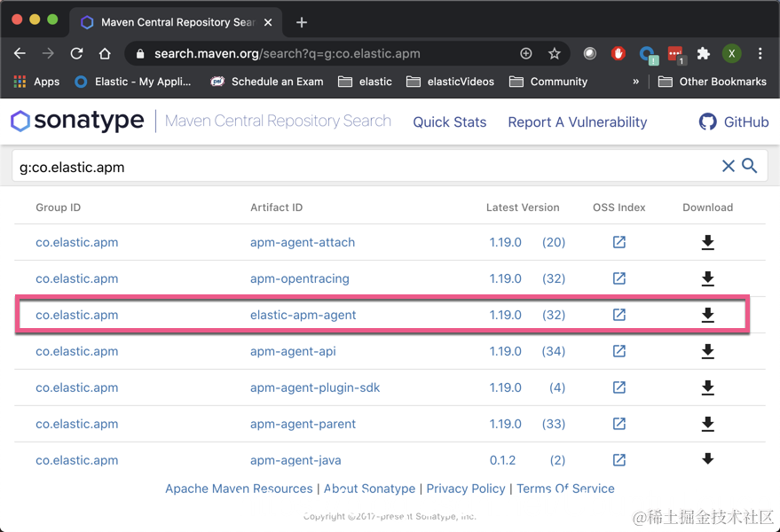Viewport: 780px width, 532px height.
Task: Show hidden bookmarks via the chevron
Action: click(x=635, y=82)
